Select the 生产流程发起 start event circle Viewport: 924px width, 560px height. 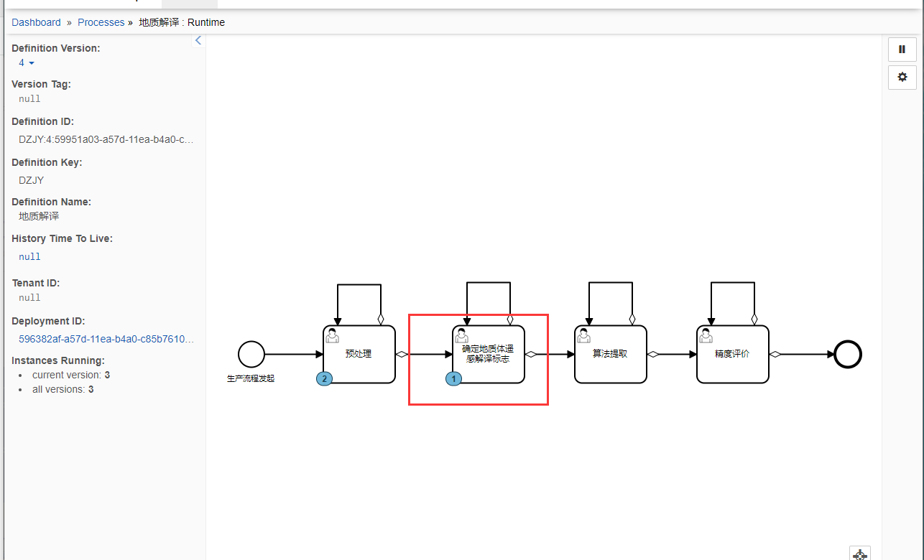point(251,353)
